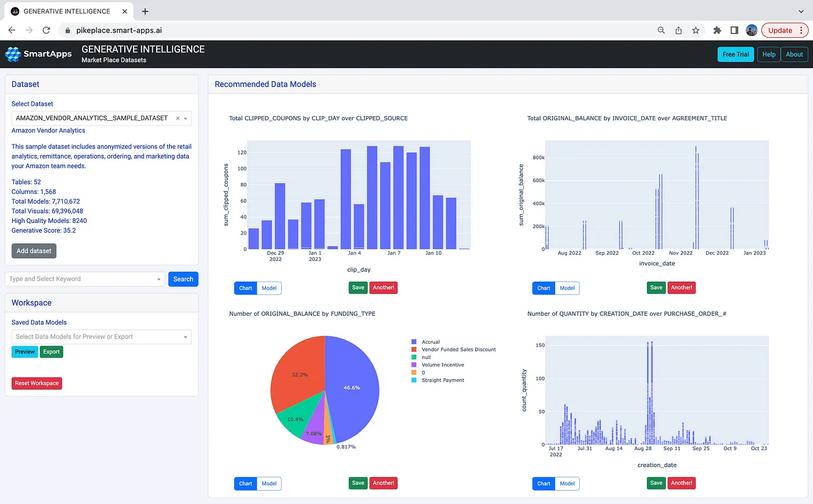Switch pie chart view to Model
The height and width of the screenshot is (504, 813).
tap(269, 483)
